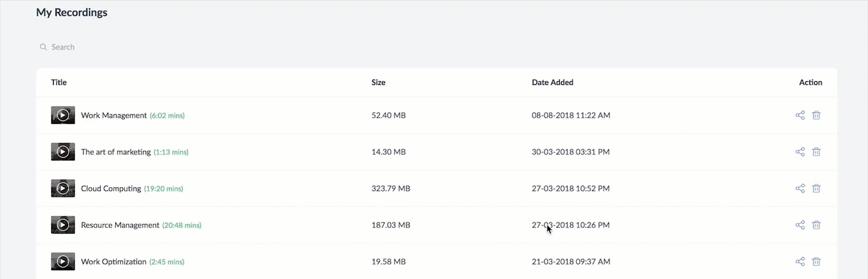
Task: Delete The art of marketing recording
Action: click(x=816, y=152)
